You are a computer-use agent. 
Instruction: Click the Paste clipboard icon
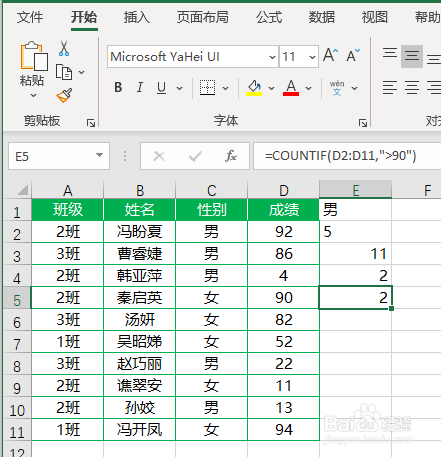pos(33,56)
